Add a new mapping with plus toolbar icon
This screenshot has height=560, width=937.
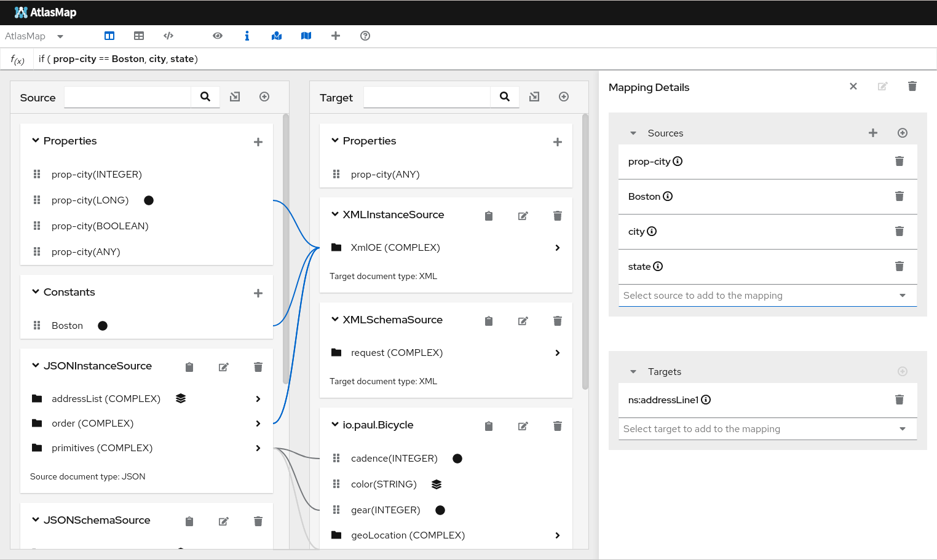pos(336,36)
